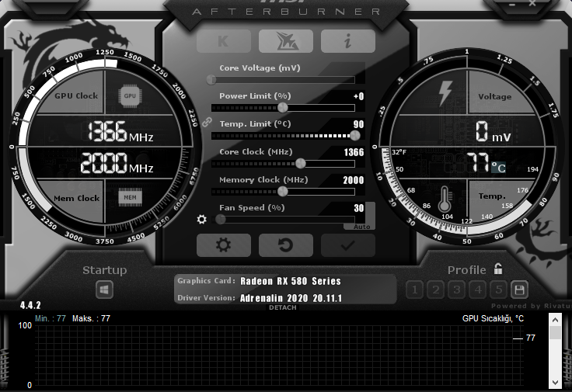Click the GPU chip icon in the left gauge
The image size is (572, 392).
[x=130, y=95]
